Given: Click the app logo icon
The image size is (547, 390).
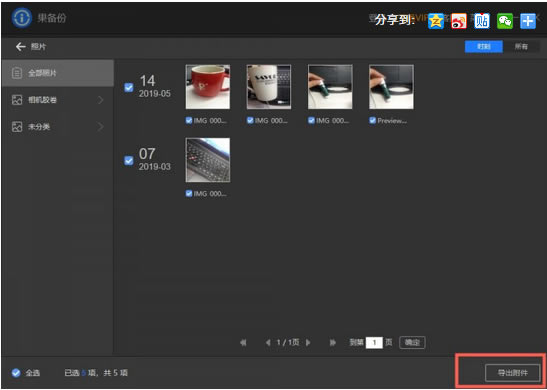Looking at the screenshot, I should tap(22, 18).
